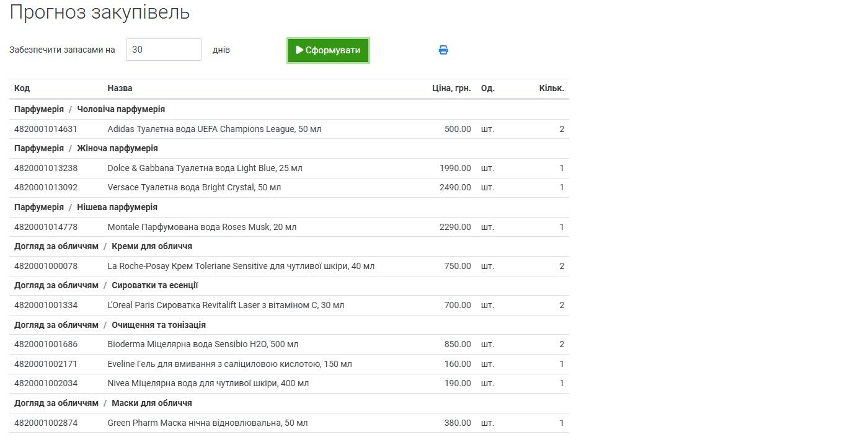The image size is (868, 437).
Task: Select the Сироватки та есенції category heading
Action: [155, 285]
